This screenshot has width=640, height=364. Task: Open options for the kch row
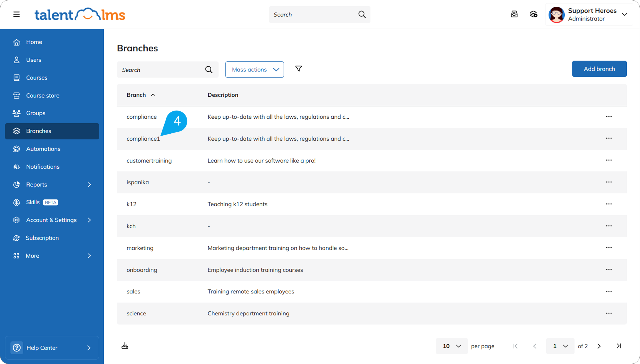click(609, 226)
